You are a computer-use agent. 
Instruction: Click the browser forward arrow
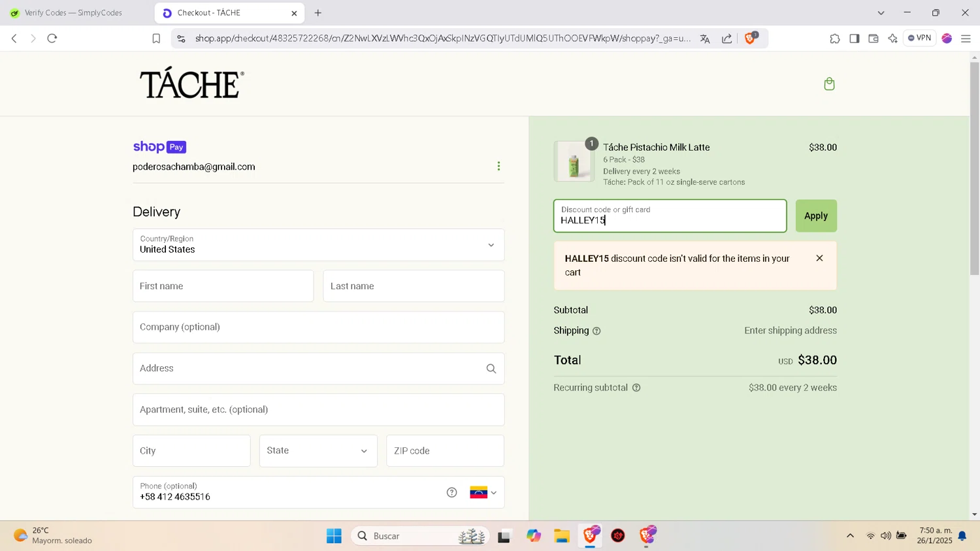[x=33, y=39]
